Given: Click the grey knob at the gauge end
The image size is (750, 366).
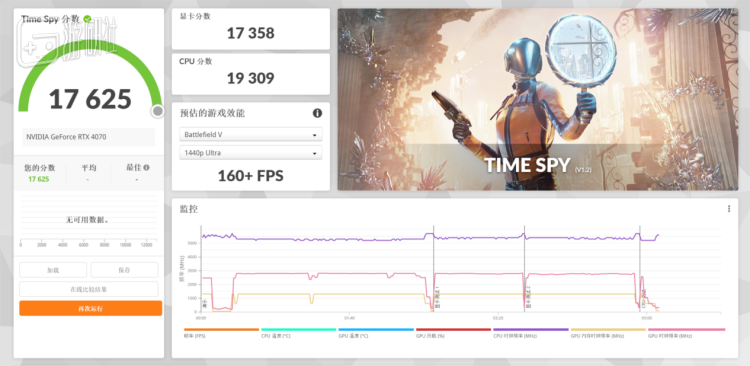Looking at the screenshot, I should [157, 111].
